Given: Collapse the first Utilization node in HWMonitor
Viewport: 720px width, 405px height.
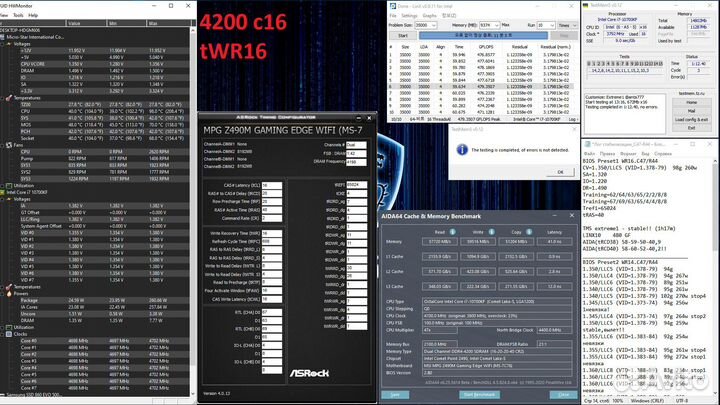Looking at the screenshot, I should (3, 186).
